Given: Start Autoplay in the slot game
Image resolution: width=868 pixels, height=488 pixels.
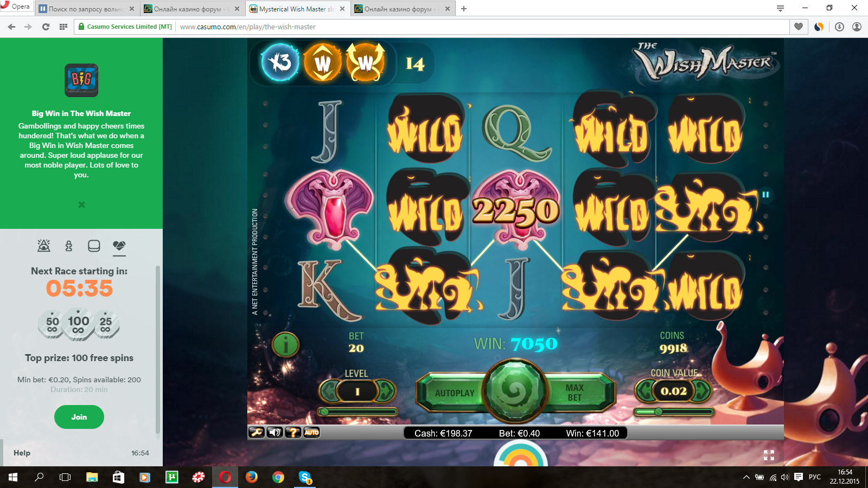Looking at the screenshot, I should [x=455, y=393].
